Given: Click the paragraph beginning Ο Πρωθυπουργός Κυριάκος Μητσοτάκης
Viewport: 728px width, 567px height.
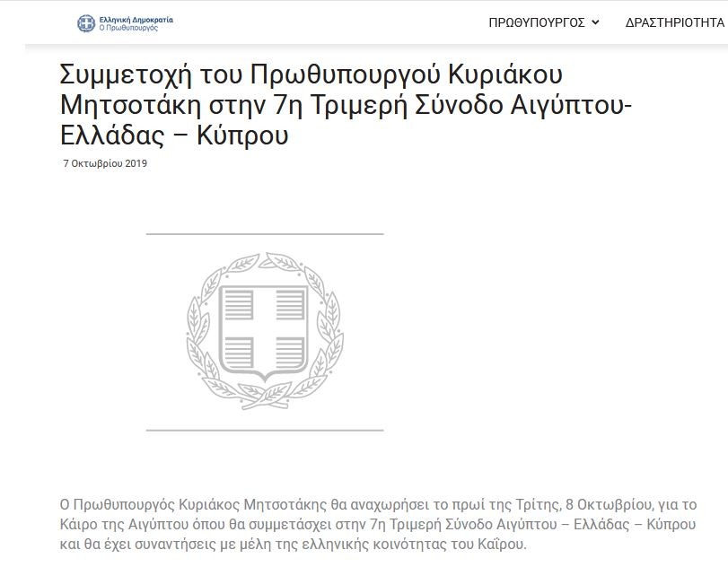Looking at the screenshot, I should [379, 524].
